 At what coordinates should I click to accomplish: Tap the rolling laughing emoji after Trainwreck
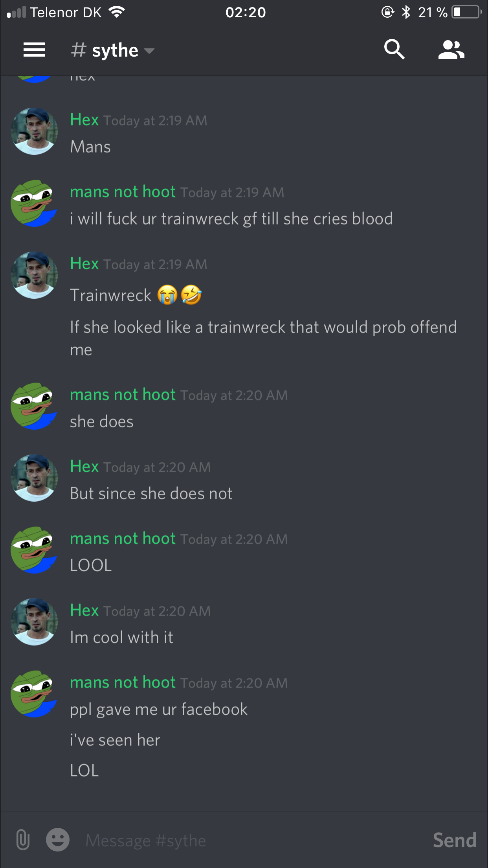[x=191, y=295]
